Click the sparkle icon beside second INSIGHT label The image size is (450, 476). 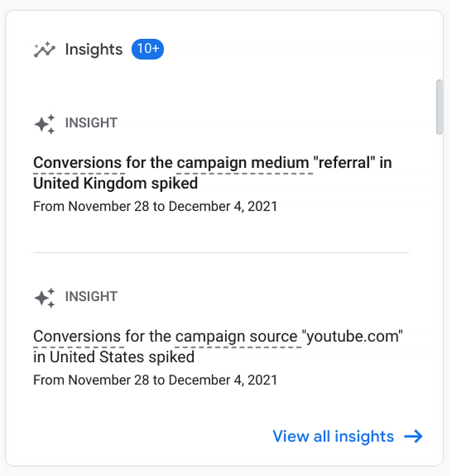(44, 298)
